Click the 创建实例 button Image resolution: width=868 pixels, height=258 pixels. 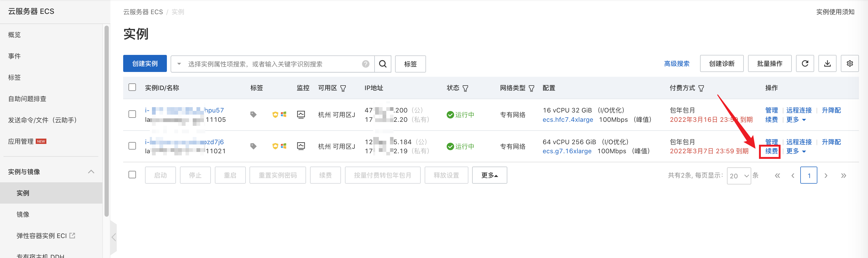(145, 64)
